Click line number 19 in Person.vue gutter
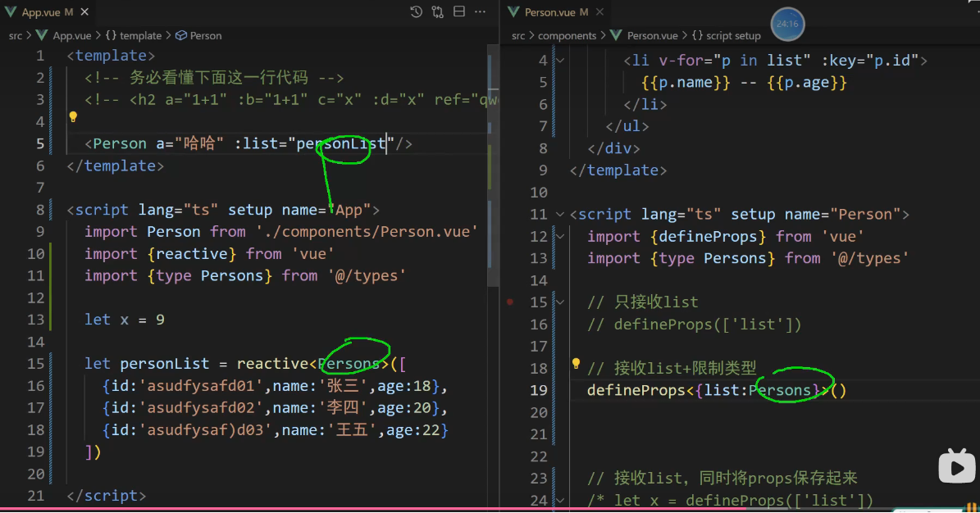Image resolution: width=980 pixels, height=513 pixels. (x=539, y=391)
